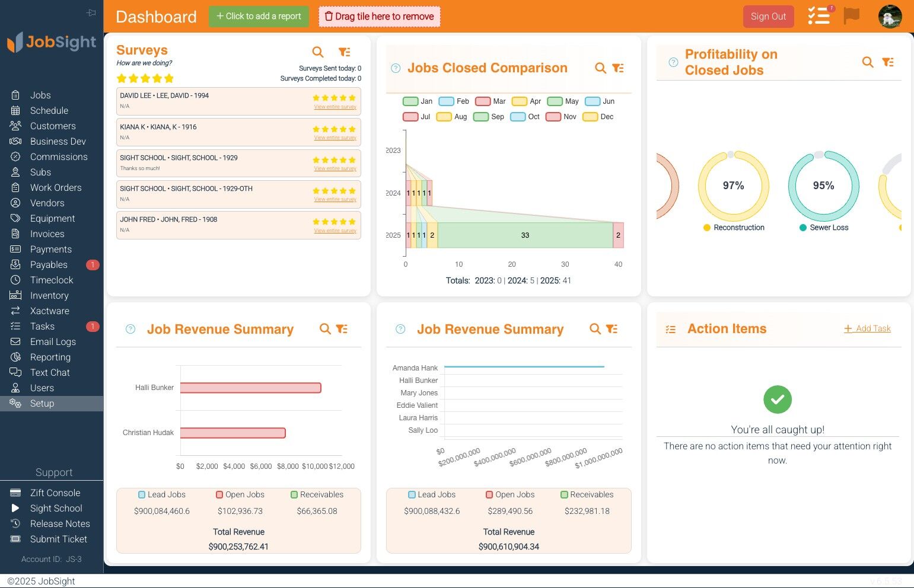Click the Payments sidebar icon
The image size is (914, 588).
pos(15,249)
